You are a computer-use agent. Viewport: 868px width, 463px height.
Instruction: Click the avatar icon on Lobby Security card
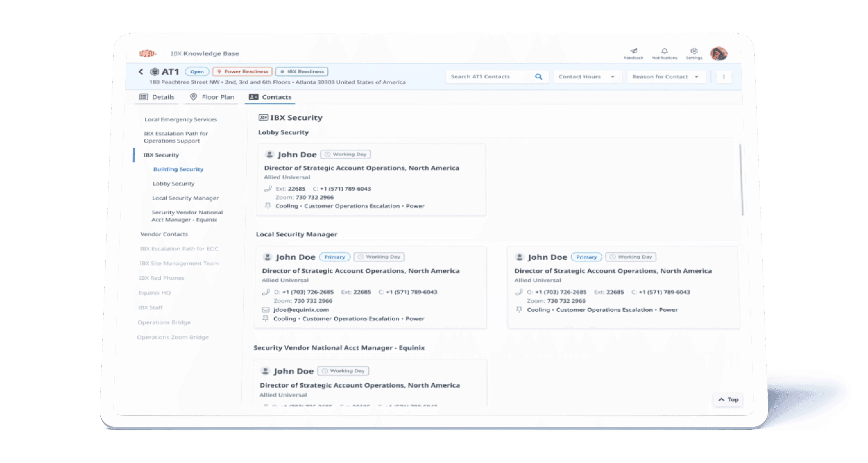pyautogui.click(x=269, y=154)
